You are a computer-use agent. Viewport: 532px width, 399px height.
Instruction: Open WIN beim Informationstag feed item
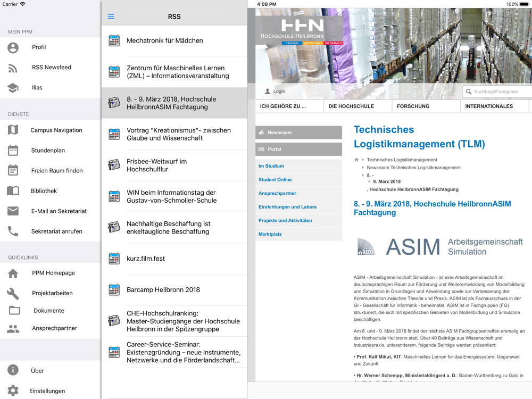pos(174,196)
